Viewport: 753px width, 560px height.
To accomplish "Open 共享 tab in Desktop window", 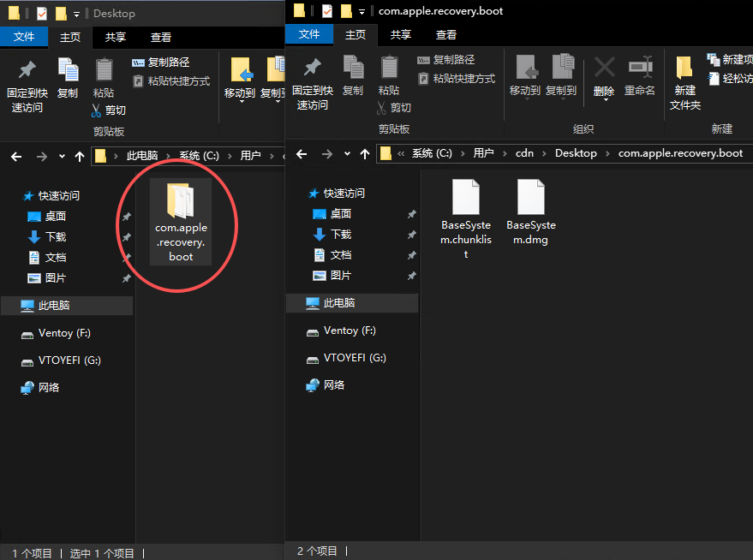I will coord(116,37).
